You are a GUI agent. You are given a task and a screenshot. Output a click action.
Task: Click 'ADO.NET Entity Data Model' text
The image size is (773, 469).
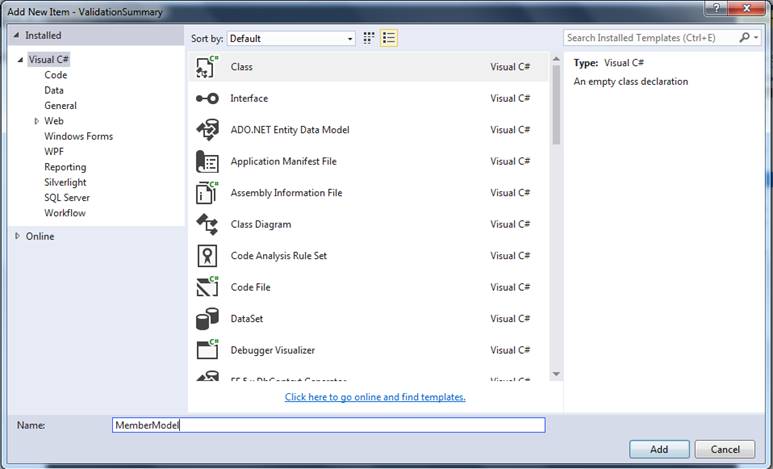point(290,130)
